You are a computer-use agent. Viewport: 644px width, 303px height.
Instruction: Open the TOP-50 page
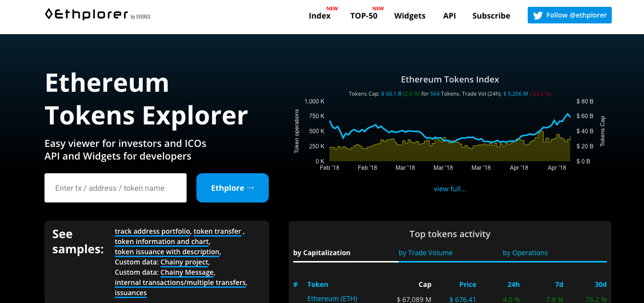click(x=364, y=16)
